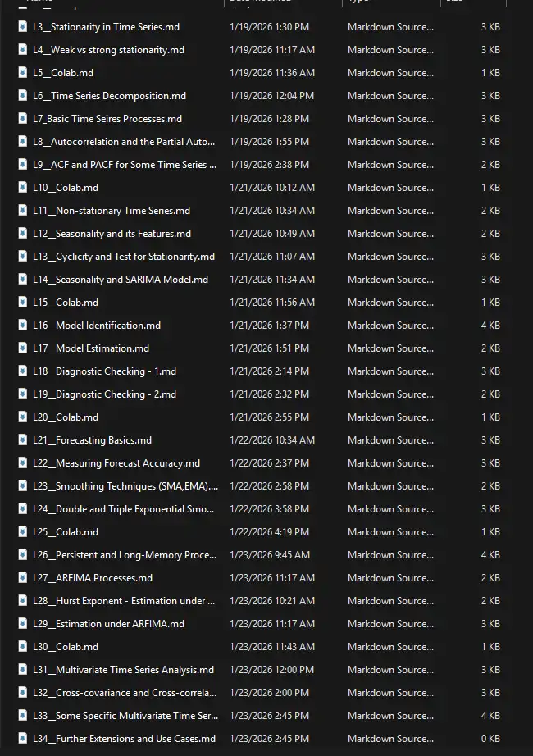Viewport: 533px width, 756px height.
Task: Select the icon for L34__Further Extensions and Use Cases.md
Action: pyautogui.click(x=23, y=739)
